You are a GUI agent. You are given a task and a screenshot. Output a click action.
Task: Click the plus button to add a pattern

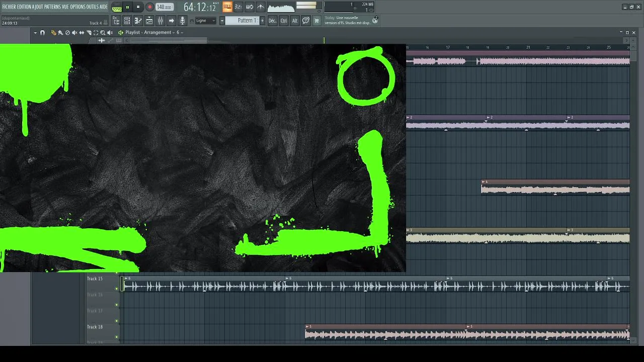pyautogui.click(x=262, y=21)
